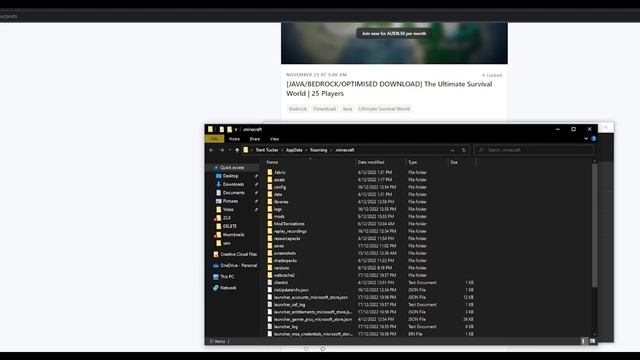Open the View ribbon tab
The width and height of the screenshot is (640, 360).
click(x=274, y=139)
